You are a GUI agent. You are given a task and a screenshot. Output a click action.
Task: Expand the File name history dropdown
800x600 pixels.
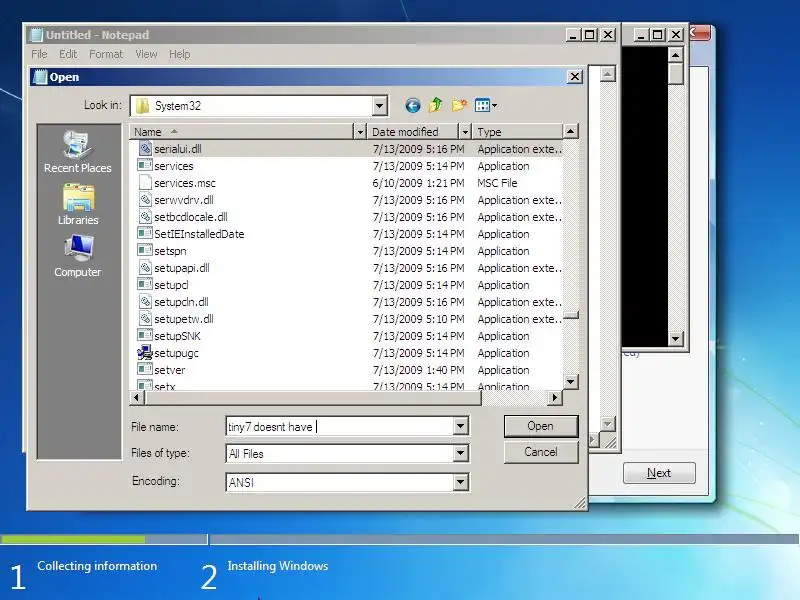click(x=460, y=426)
